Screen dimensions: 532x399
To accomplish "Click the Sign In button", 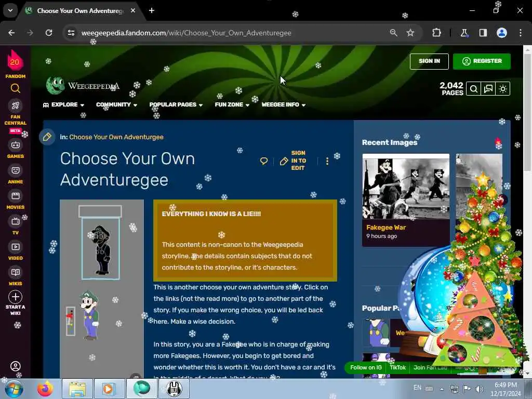I will (429, 61).
